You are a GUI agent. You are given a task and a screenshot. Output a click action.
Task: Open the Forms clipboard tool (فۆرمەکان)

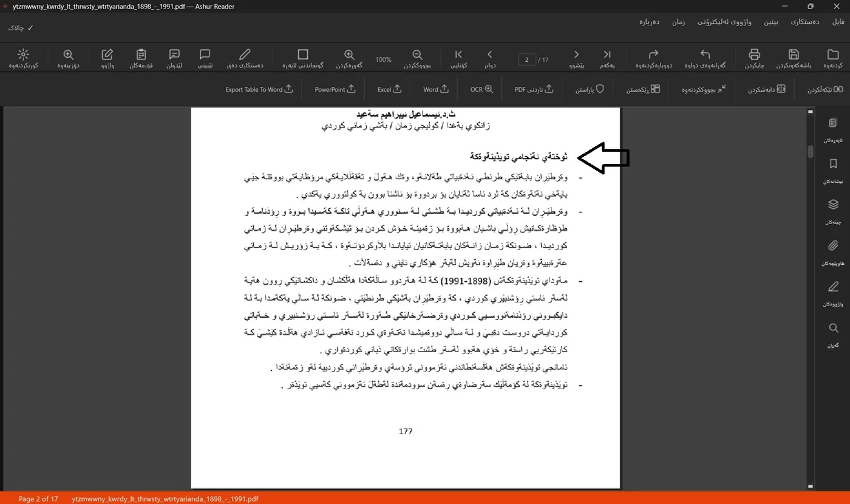[141, 59]
